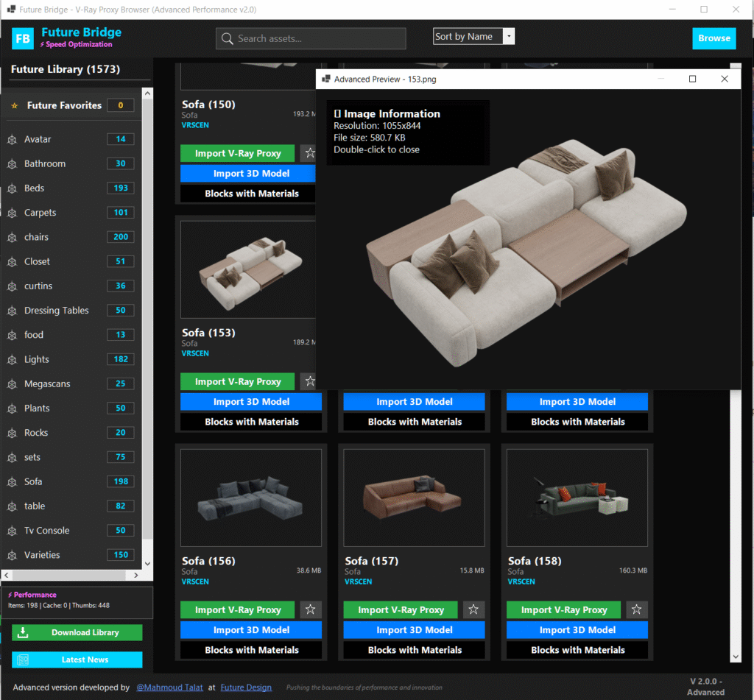This screenshot has width=754, height=700.
Task: Open the @Mahmoud Talat link
Action: point(169,687)
